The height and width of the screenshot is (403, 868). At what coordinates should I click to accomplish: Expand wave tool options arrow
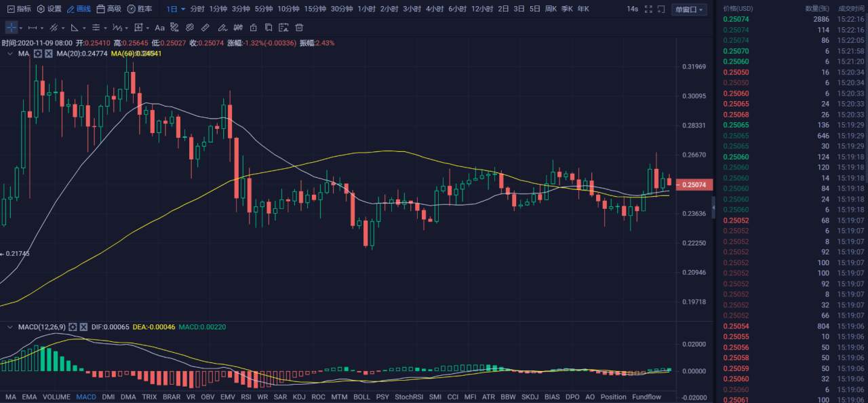click(x=127, y=28)
